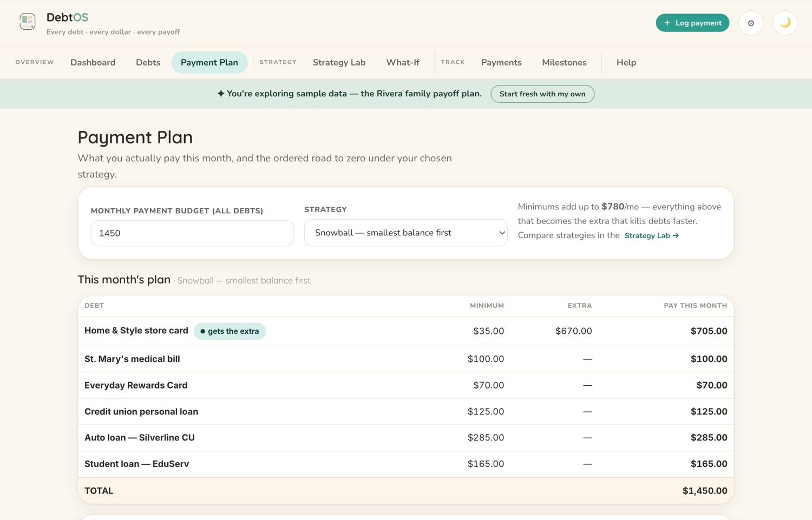Screen dimensions: 812x520
Task: Select Auto loan — Silverline CU row
Action: (406, 438)
